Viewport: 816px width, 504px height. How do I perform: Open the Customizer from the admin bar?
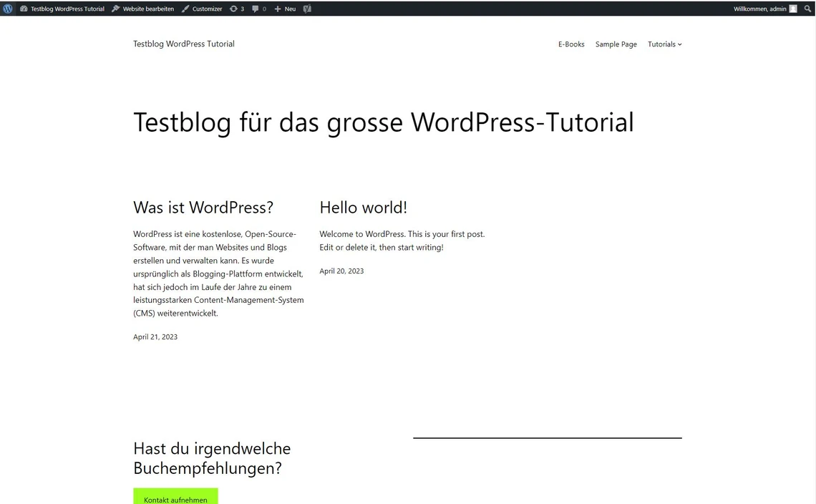pos(202,9)
